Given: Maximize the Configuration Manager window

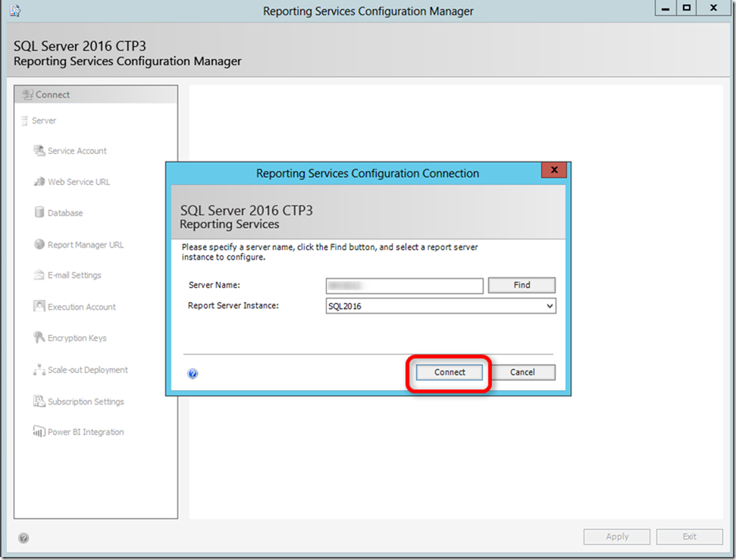Looking at the screenshot, I should pos(686,8).
